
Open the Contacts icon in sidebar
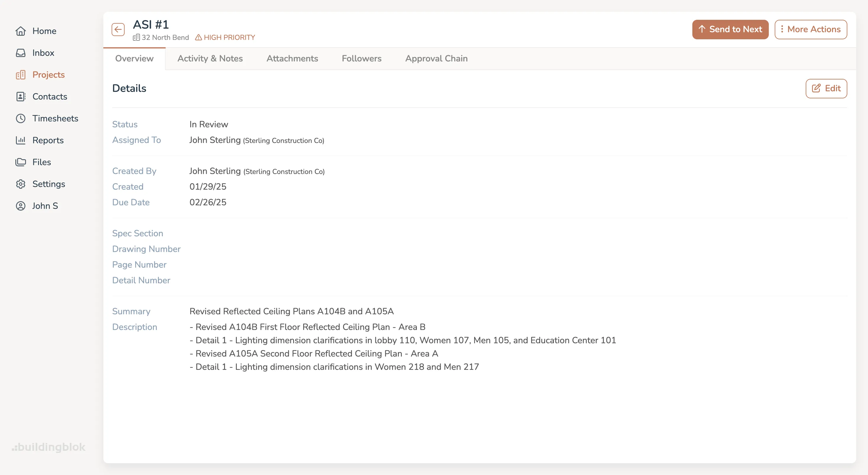tap(21, 96)
